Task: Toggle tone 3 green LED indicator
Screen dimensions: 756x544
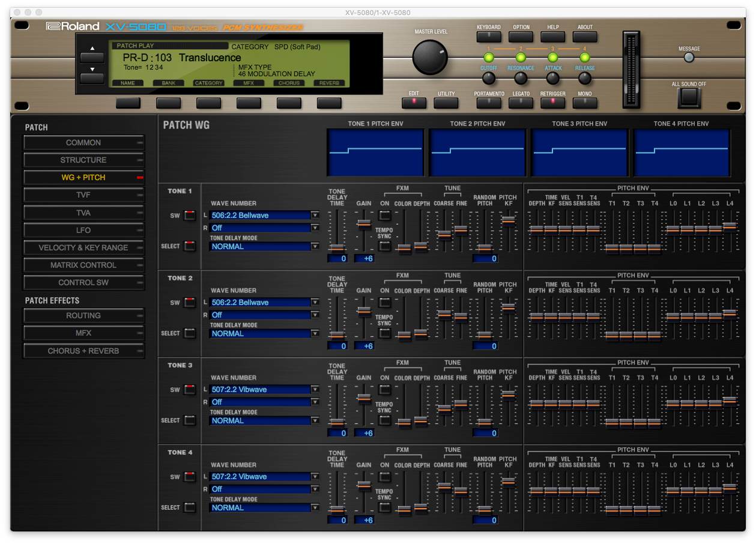Action: tap(552, 58)
